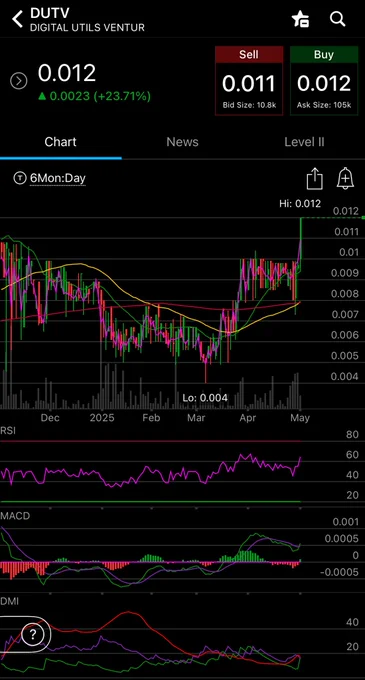The height and width of the screenshot is (680, 365).
Task: Switch to the Level II tab
Action: pos(304,142)
